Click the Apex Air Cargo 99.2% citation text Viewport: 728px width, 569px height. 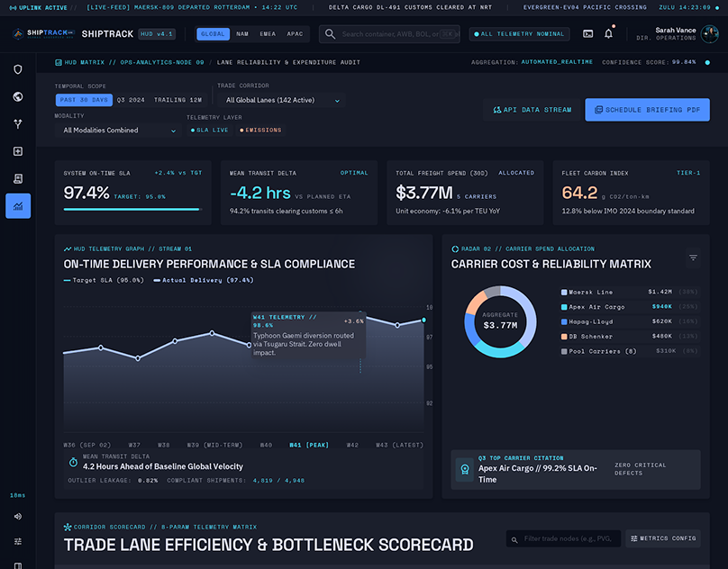(537, 474)
